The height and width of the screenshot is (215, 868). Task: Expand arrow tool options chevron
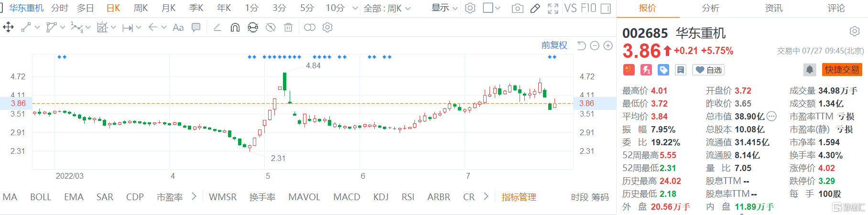coord(164,28)
